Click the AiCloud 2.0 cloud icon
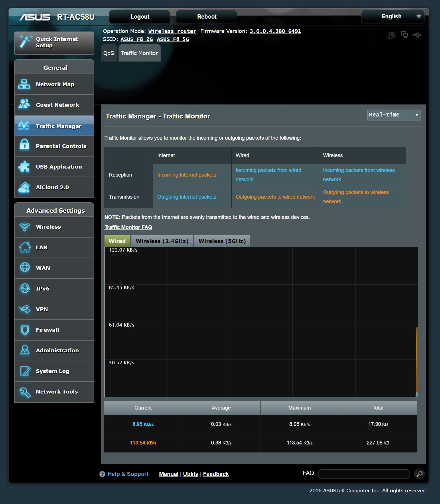The width and height of the screenshot is (440, 504). 24,187
